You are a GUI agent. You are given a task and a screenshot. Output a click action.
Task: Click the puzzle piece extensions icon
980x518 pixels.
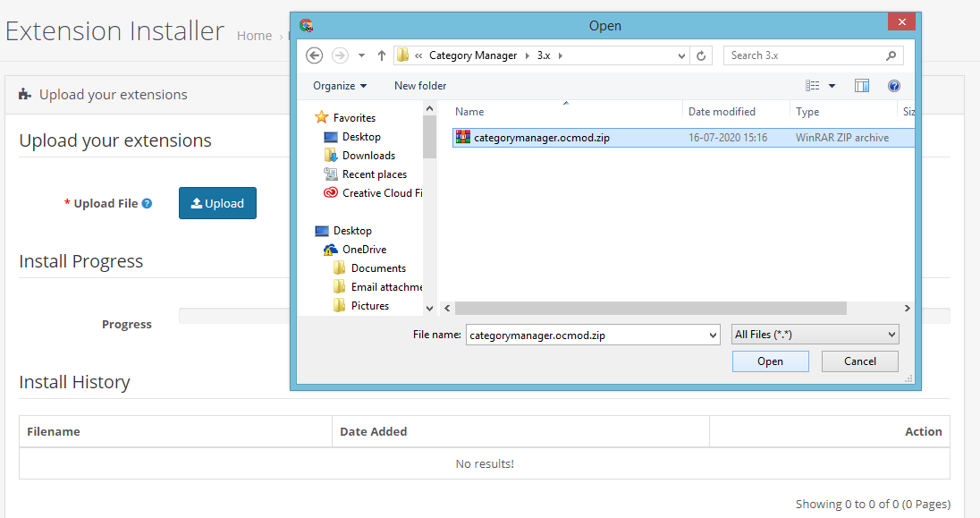point(25,95)
